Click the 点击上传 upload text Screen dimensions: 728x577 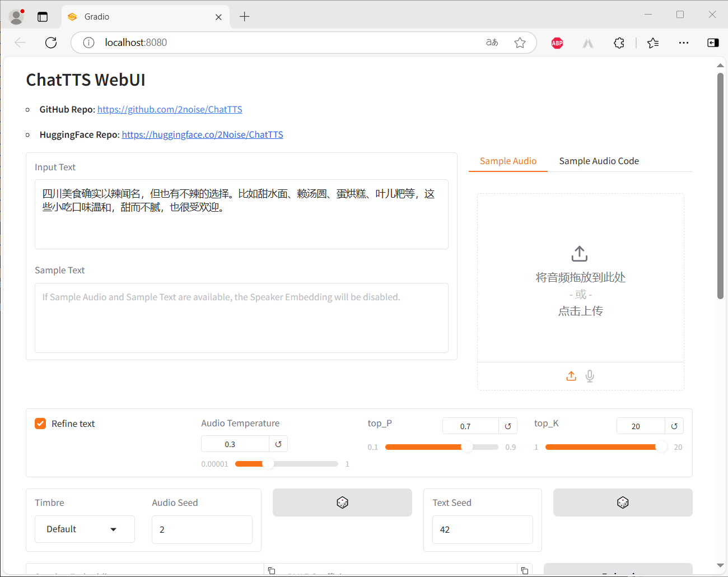click(x=580, y=311)
